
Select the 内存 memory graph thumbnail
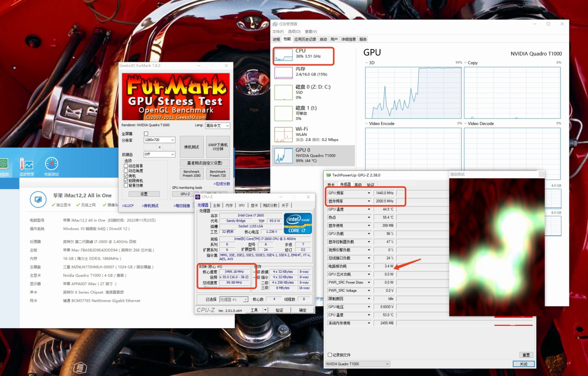tap(283, 73)
